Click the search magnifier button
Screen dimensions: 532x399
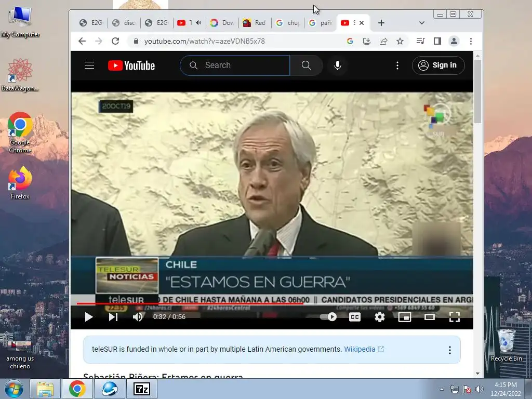coord(306,65)
